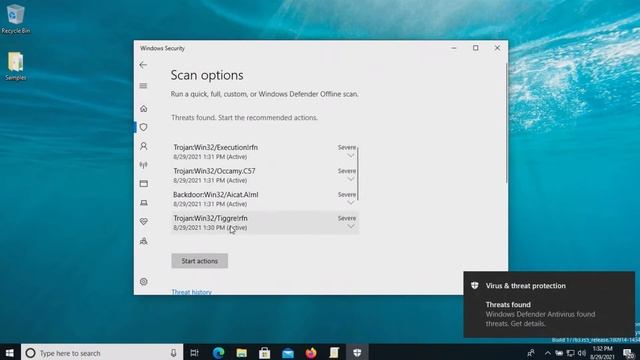
Task: Open Account protection person icon
Action: (x=144, y=146)
